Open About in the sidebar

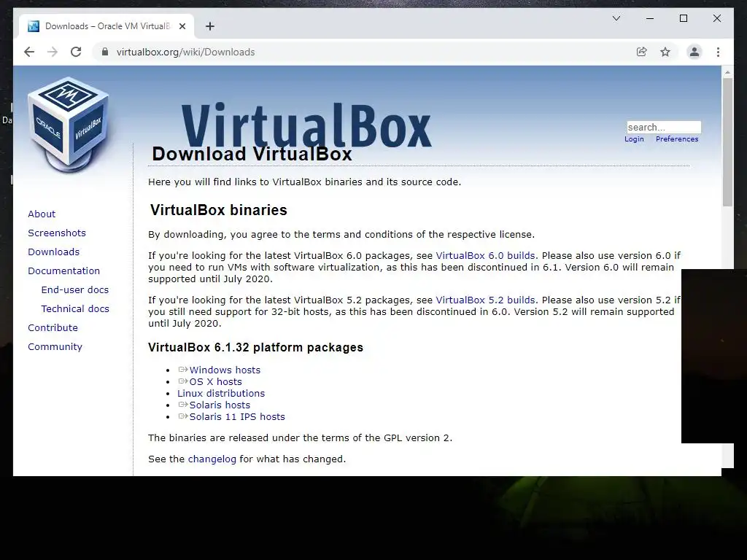42,214
